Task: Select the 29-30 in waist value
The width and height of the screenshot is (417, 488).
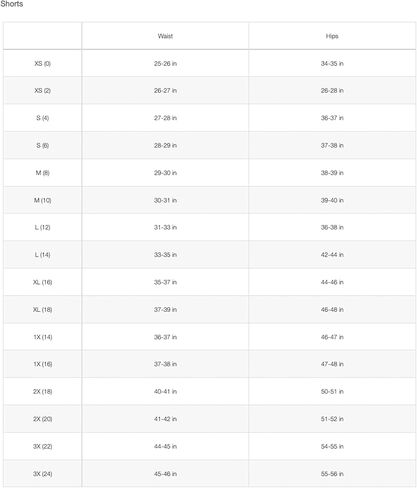Action: point(165,173)
